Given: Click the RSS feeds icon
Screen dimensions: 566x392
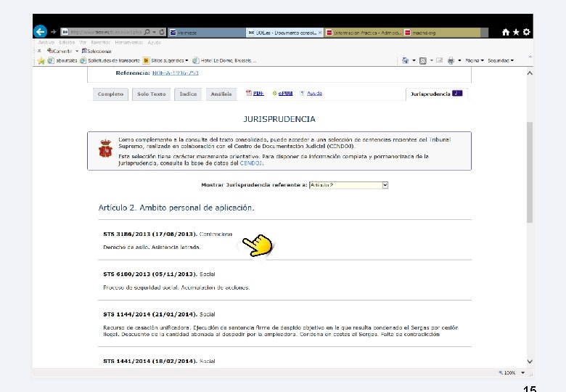Looking at the screenshot, I should coord(423,61).
